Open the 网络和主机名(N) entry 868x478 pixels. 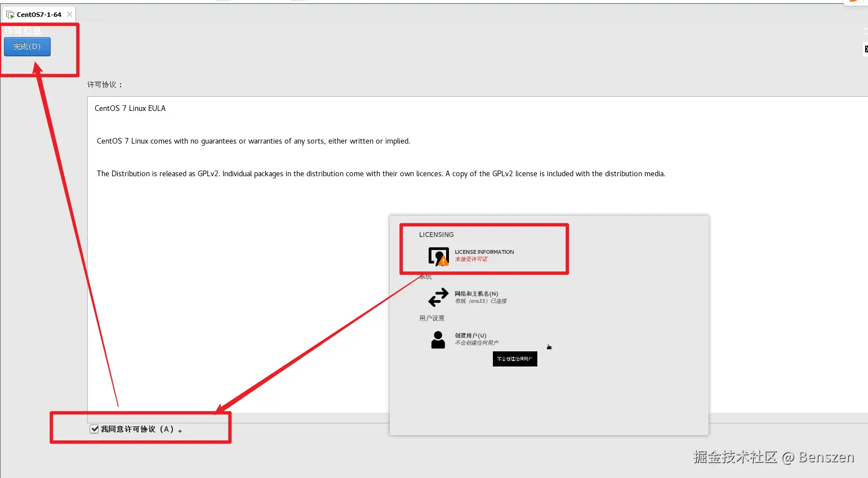tap(477, 293)
